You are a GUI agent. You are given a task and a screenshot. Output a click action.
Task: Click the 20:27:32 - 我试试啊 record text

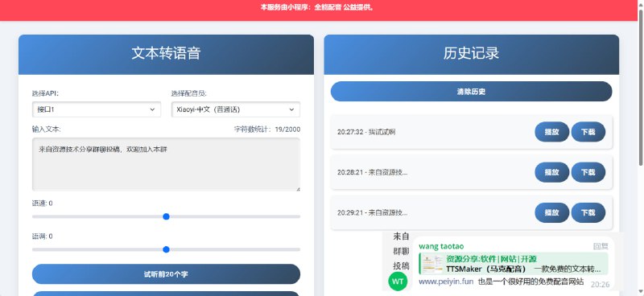(x=366, y=132)
